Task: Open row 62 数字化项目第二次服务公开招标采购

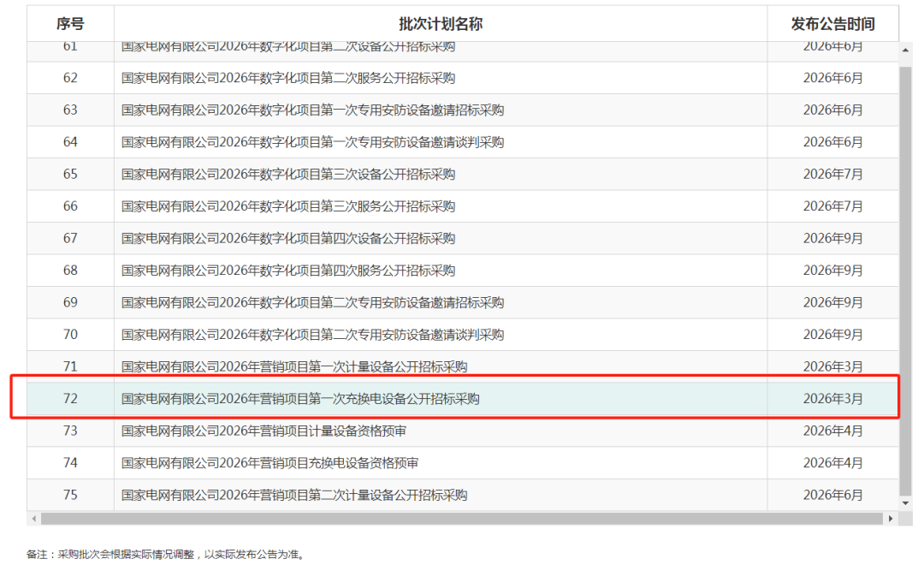Action: [x=288, y=78]
